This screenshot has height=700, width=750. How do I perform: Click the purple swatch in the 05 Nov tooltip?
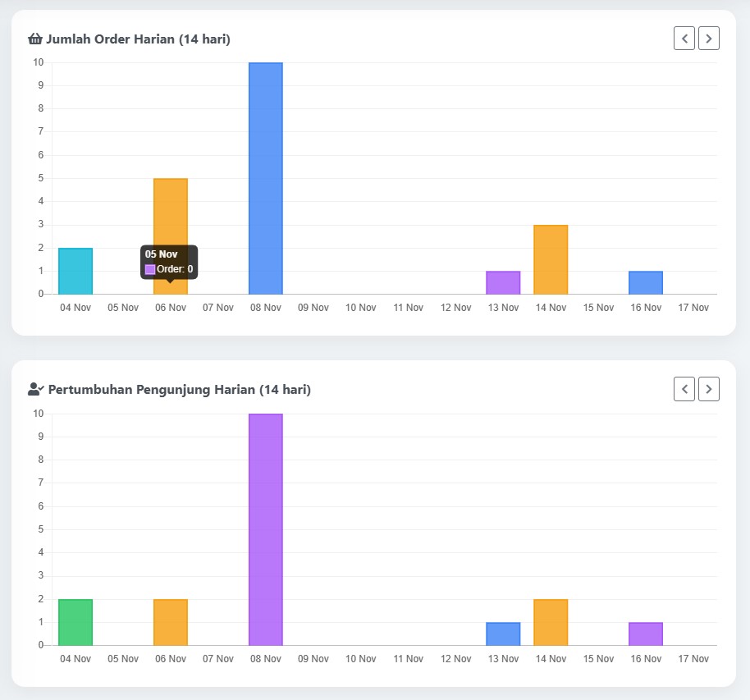click(x=150, y=269)
